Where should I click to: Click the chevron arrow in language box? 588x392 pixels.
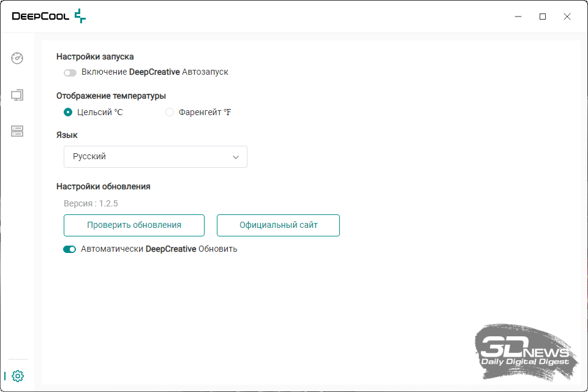pos(236,157)
